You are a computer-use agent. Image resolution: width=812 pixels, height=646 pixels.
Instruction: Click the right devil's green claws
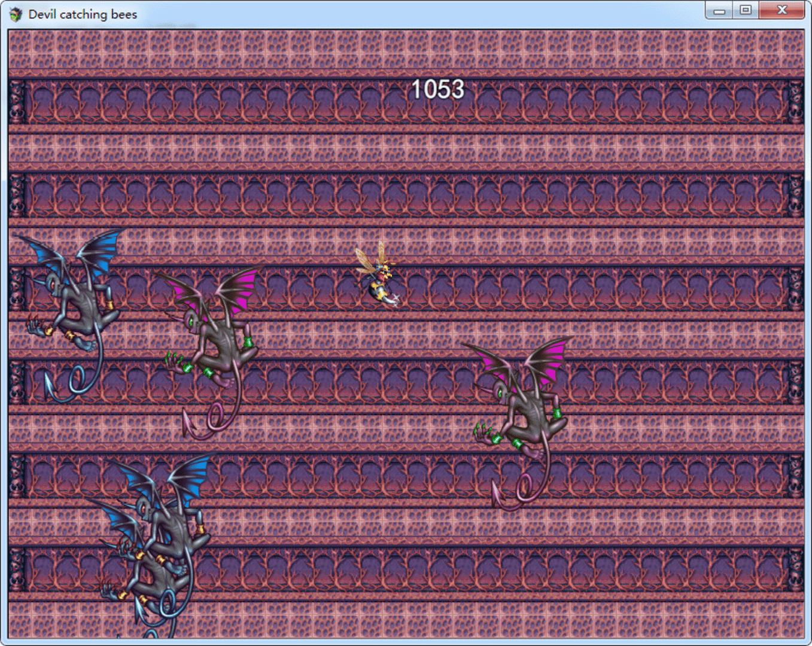pyautogui.click(x=483, y=433)
